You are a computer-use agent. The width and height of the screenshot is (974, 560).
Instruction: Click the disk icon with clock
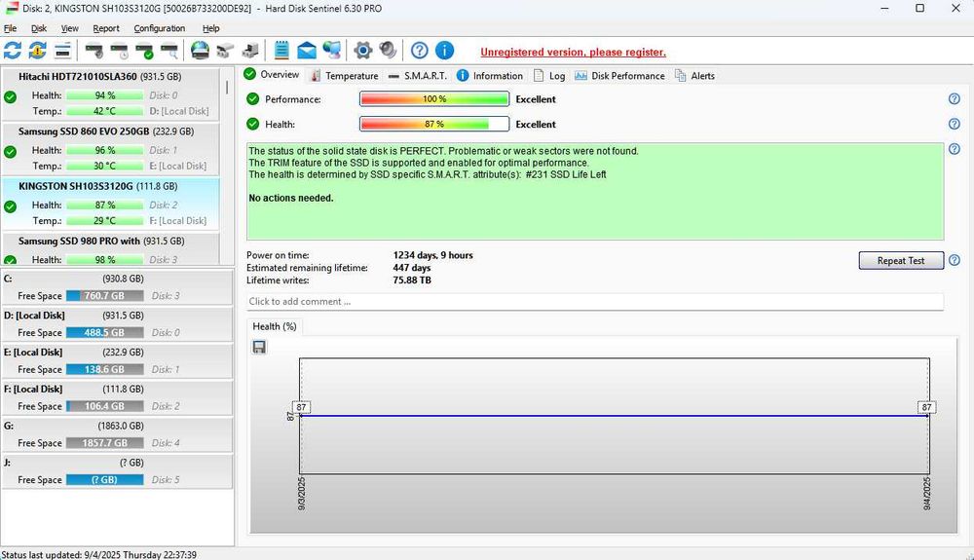pos(119,51)
